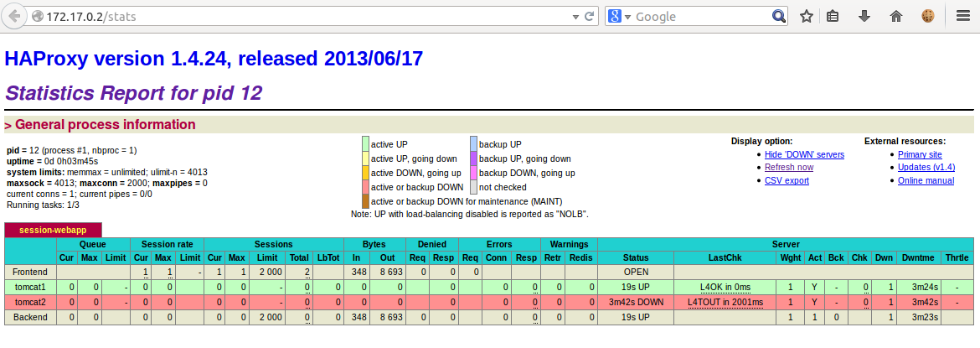This screenshot has width=980, height=348.
Task: Open the bookmarks list icon
Action: click(x=832, y=17)
